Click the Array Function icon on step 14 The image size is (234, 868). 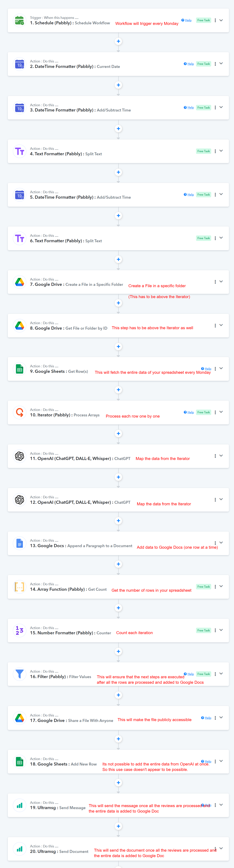(x=19, y=587)
